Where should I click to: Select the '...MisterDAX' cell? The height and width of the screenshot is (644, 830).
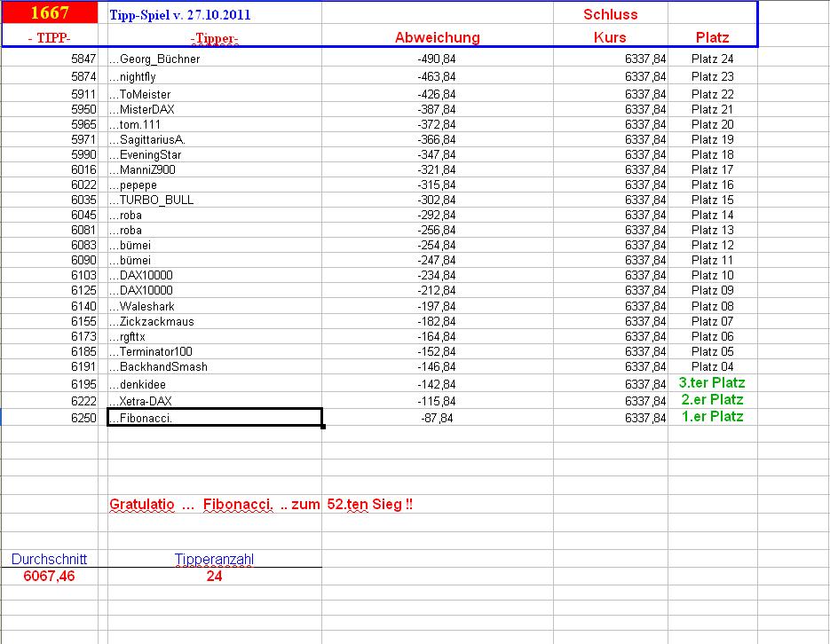pos(215,109)
